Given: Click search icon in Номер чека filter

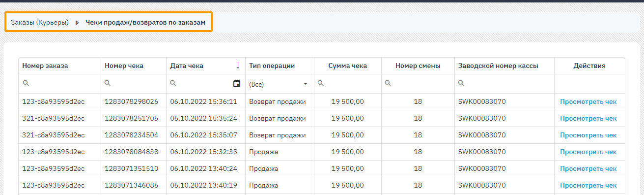Looking at the screenshot, I should tap(108, 84).
